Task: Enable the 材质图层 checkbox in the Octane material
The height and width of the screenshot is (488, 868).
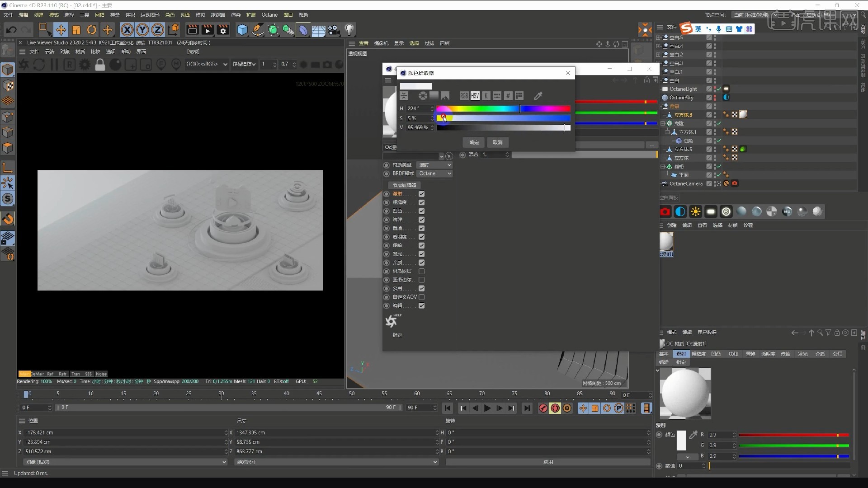Action: tap(422, 271)
